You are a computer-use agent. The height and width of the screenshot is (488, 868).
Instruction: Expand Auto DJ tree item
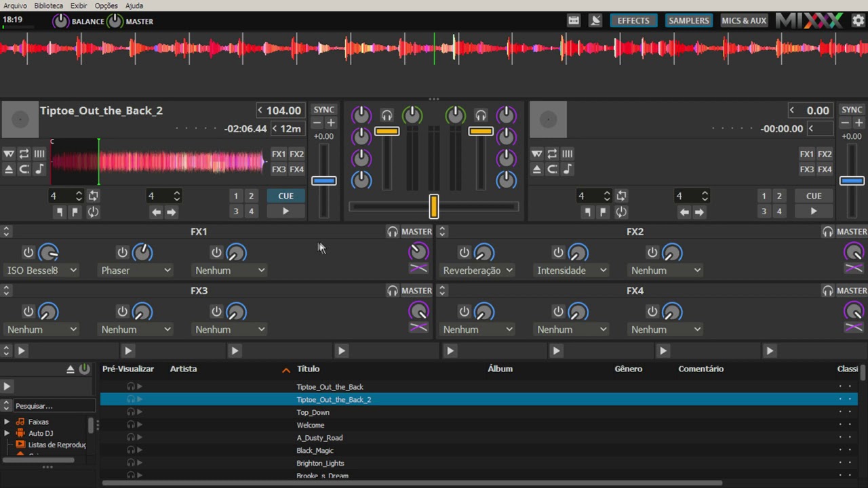(x=7, y=433)
